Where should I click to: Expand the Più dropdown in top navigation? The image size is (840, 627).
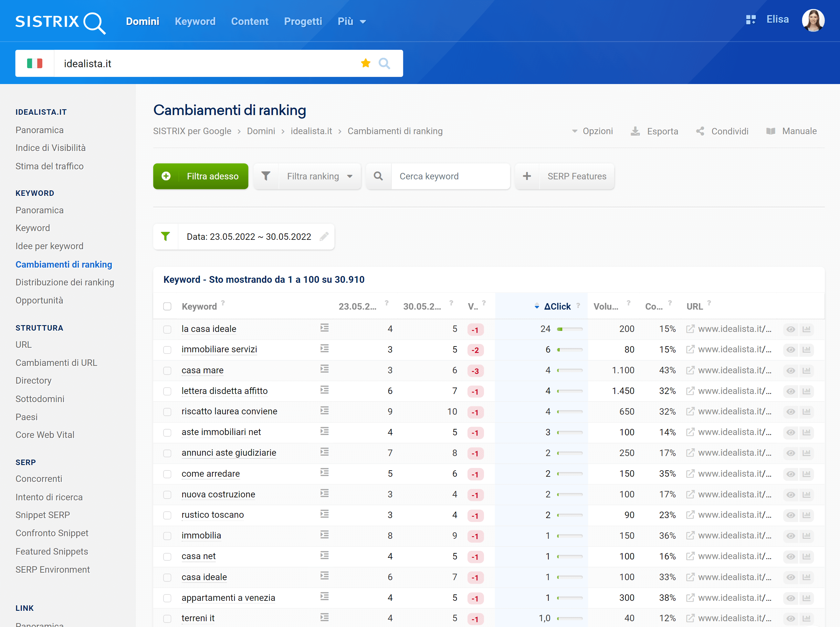(x=352, y=22)
